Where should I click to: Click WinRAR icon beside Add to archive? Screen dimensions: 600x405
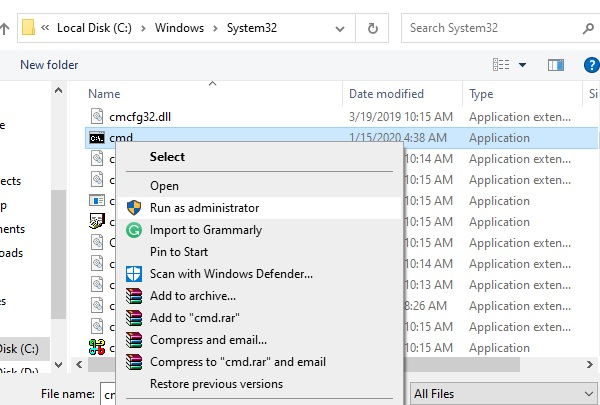click(134, 295)
